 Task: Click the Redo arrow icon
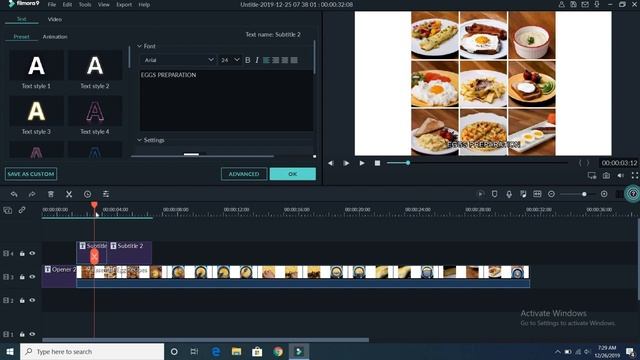(32, 194)
